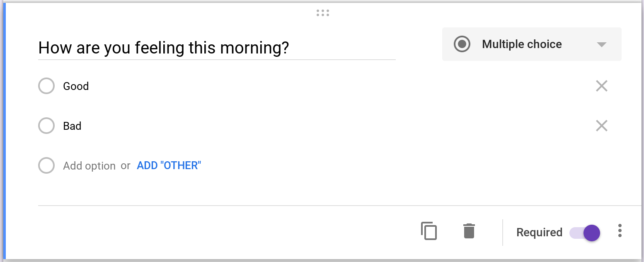Expand the Multiple choice dropdown arrow
The image size is (644, 262).
[601, 44]
